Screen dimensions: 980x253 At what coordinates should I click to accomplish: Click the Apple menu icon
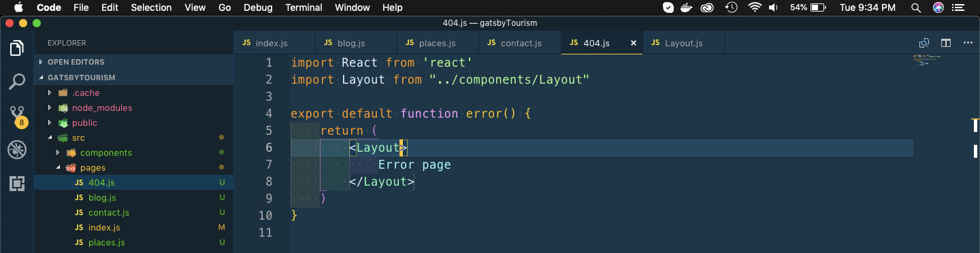18,7
